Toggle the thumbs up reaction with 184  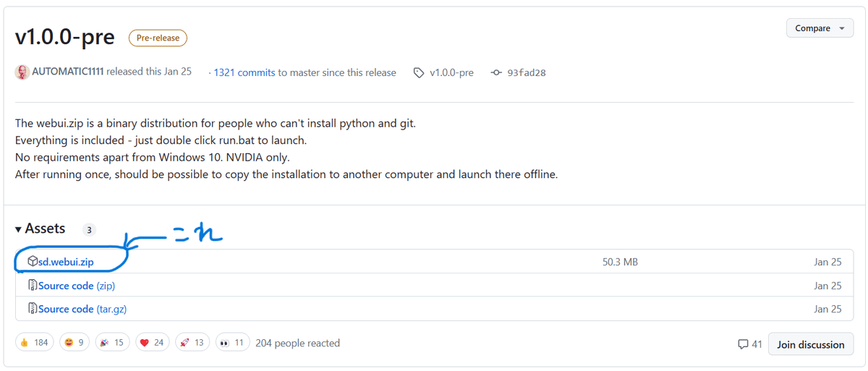[x=33, y=343]
